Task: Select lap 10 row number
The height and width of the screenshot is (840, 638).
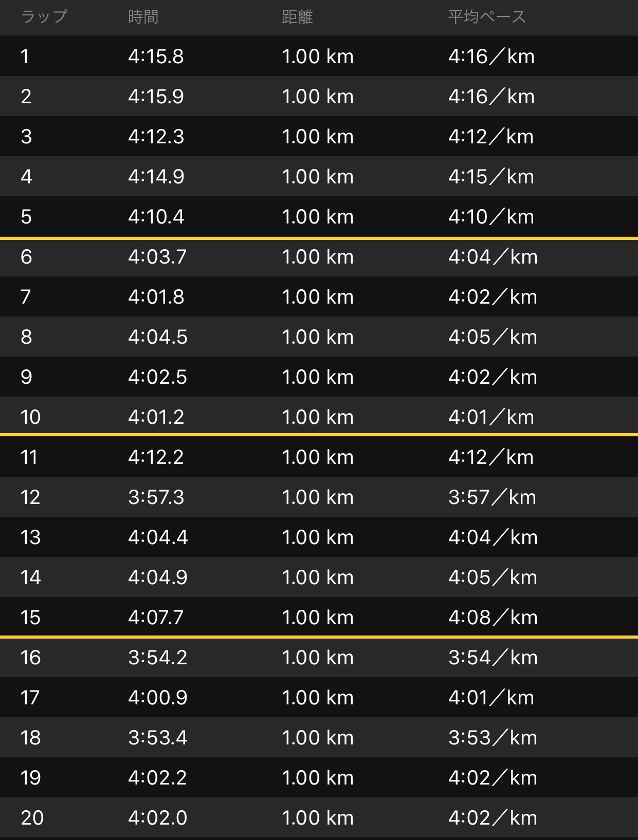Action: point(30,417)
